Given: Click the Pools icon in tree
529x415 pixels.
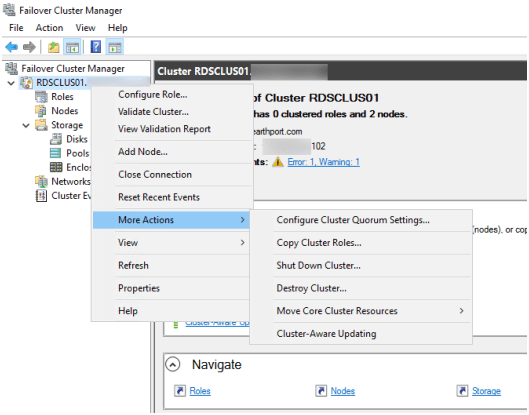Looking at the screenshot, I should [56, 153].
